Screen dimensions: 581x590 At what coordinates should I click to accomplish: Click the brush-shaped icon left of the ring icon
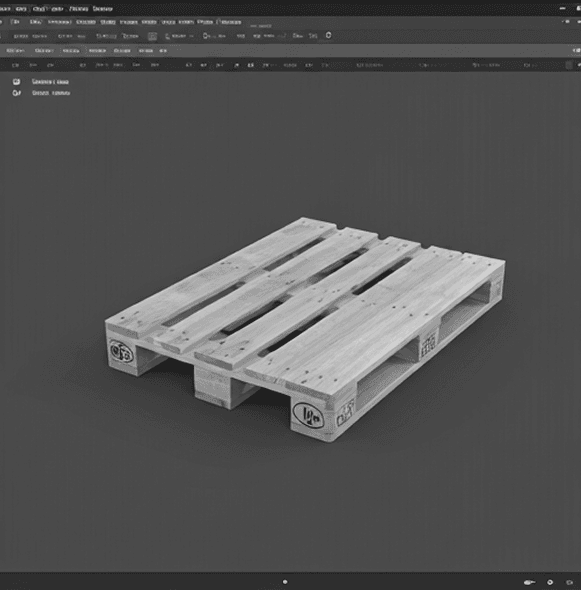[x=529, y=582]
